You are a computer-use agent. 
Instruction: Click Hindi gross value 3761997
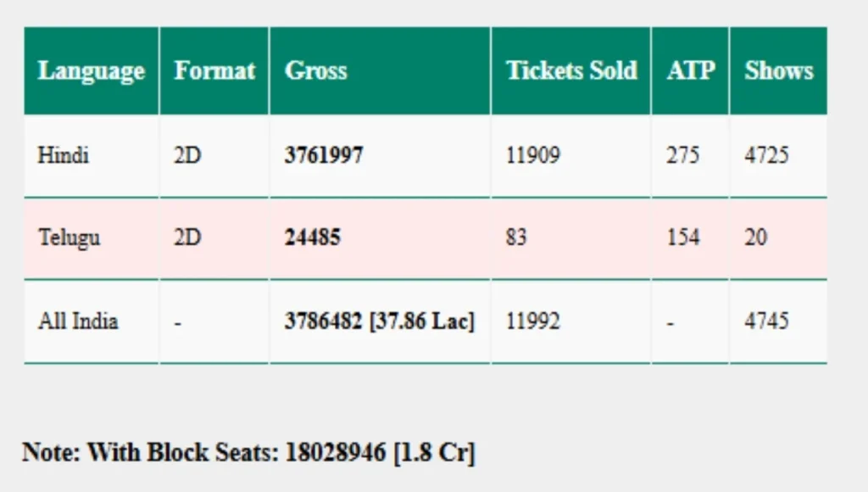pyautogui.click(x=324, y=155)
